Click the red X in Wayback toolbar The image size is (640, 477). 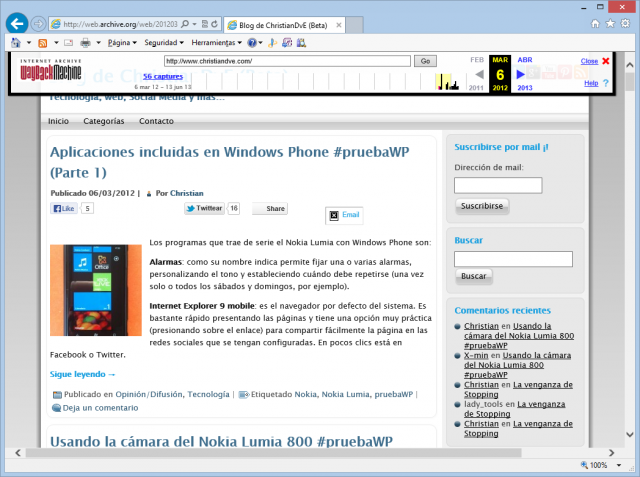(x=606, y=61)
